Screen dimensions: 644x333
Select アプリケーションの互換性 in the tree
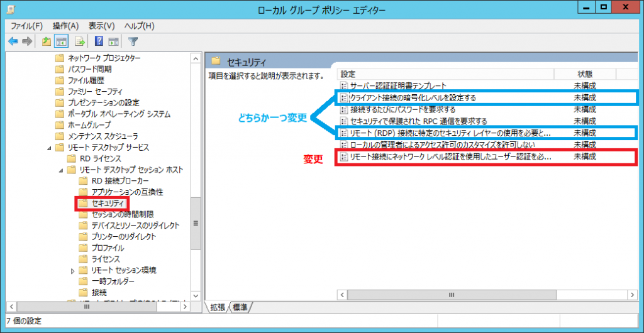(x=127, y=192)
